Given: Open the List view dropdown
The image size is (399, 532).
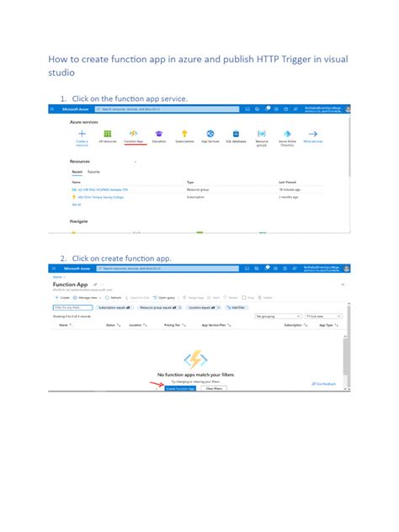Looking at the screenshot, I should pyautogui.click(x=323, y=317).
